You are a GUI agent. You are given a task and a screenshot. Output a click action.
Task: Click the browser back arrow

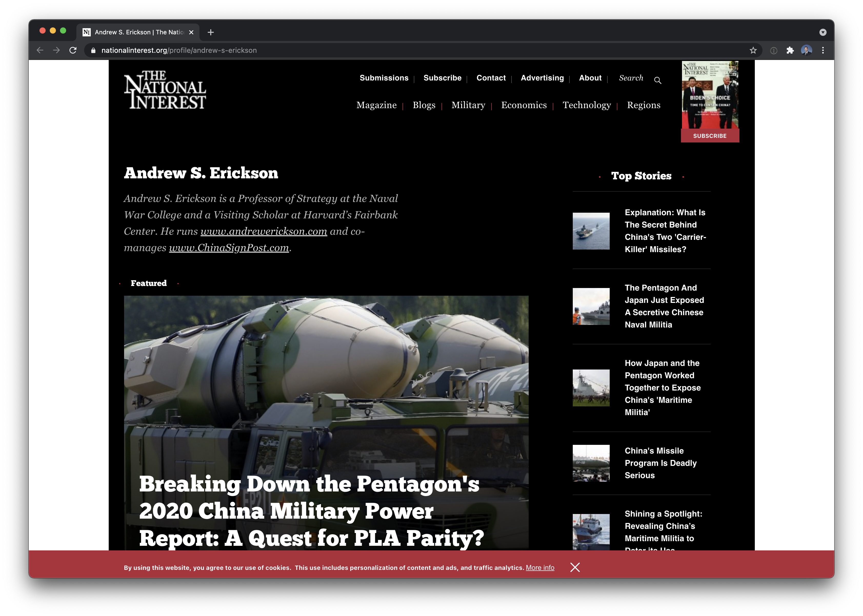point(40,50)
